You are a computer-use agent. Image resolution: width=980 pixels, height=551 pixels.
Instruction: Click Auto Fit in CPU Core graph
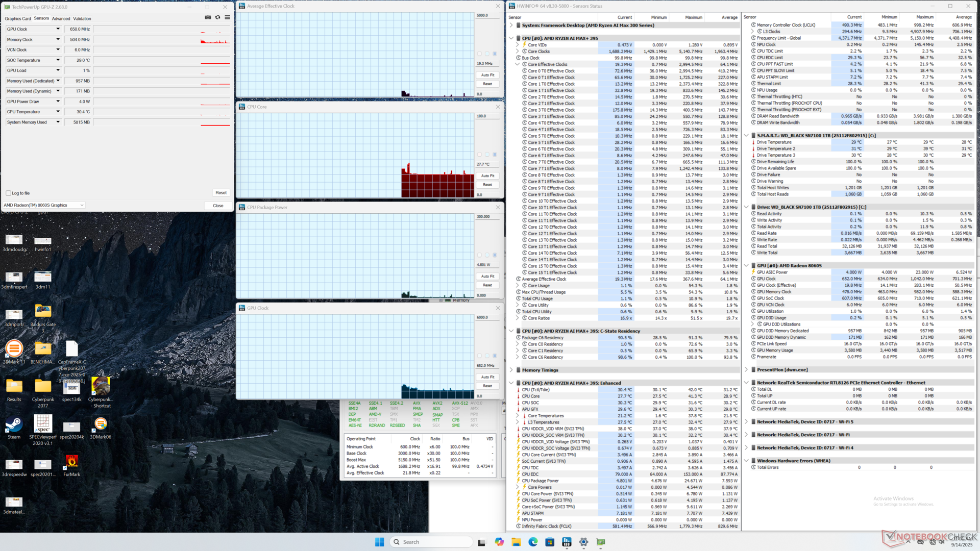[487, 176]
